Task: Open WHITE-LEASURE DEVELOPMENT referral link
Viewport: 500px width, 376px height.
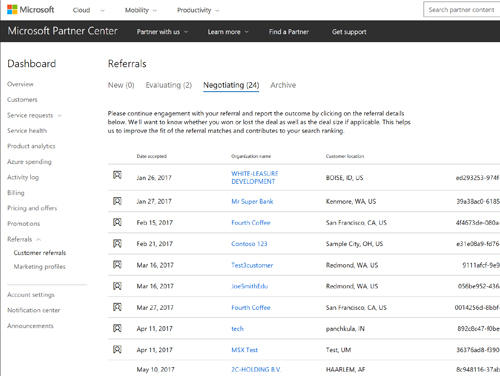Action: point(255,178)
